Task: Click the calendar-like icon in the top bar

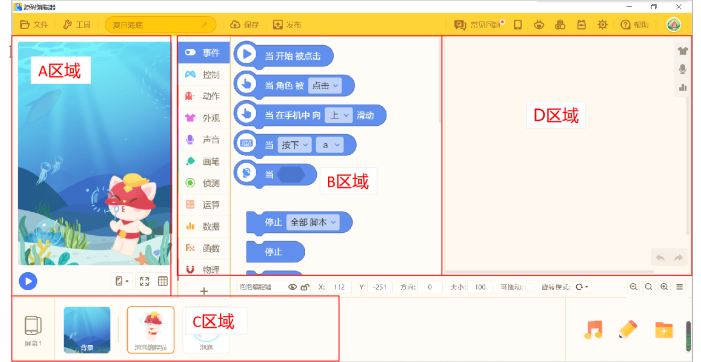Action: [x=581, y=25]
